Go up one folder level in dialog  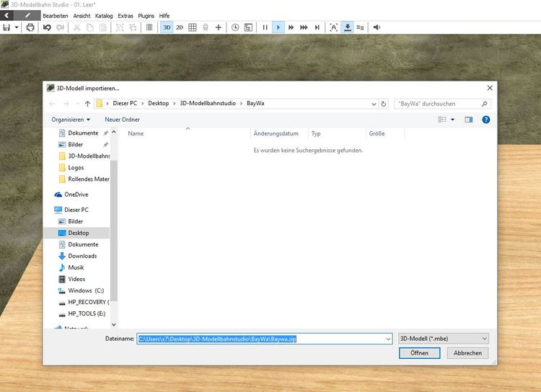87,104
